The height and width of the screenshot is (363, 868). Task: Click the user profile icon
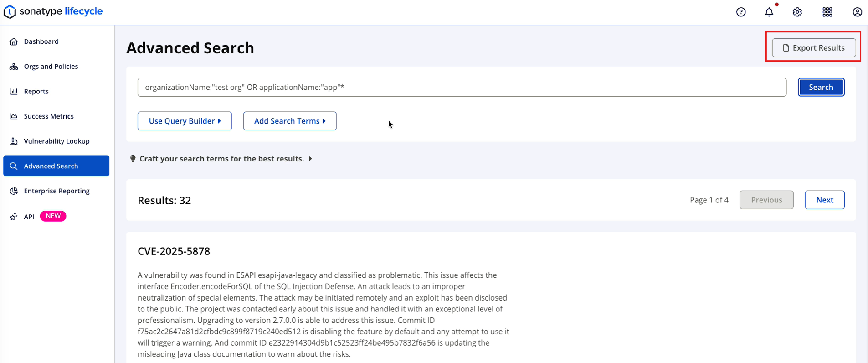[x=857, y=12]
